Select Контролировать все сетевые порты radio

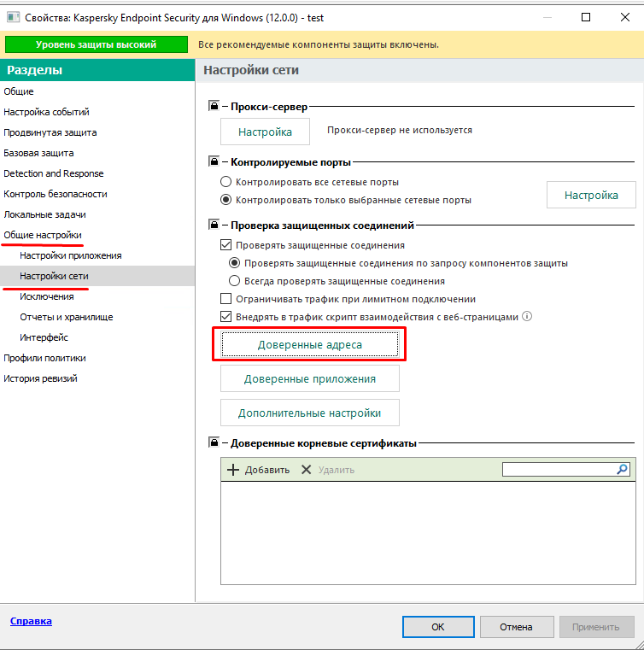pos(225,182)
